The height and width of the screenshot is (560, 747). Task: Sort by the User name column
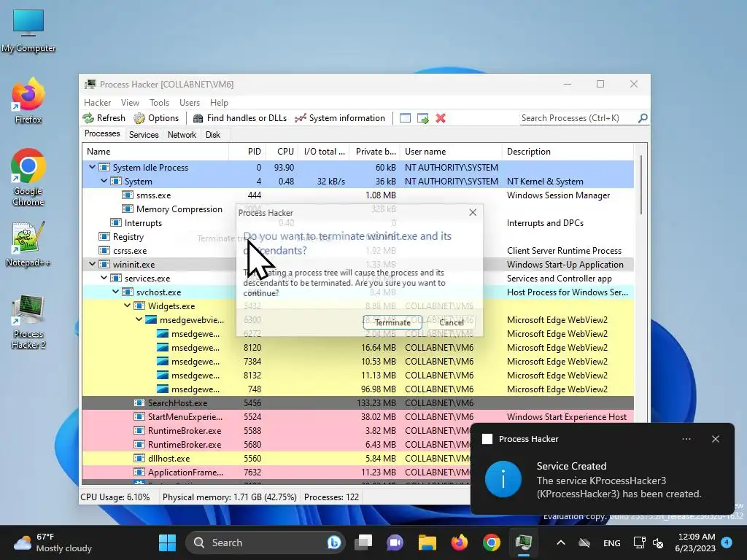(x=451, y=152)
